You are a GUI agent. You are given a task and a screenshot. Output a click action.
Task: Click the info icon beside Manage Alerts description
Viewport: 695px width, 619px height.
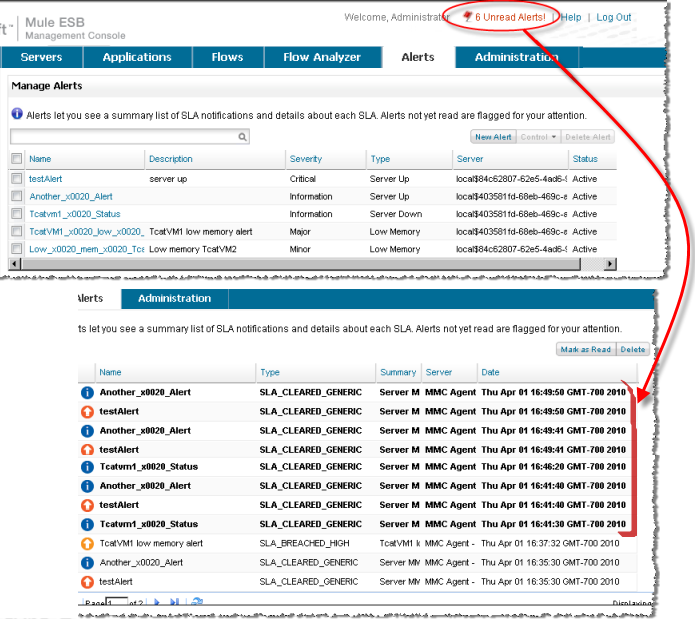click(17, 114)
